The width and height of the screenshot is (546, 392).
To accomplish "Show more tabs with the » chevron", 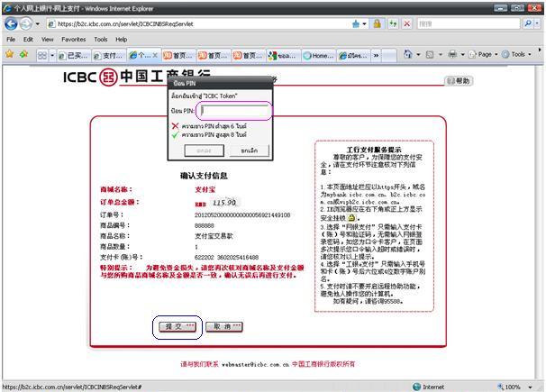I will pyautogui.click(x=376, y=56).
